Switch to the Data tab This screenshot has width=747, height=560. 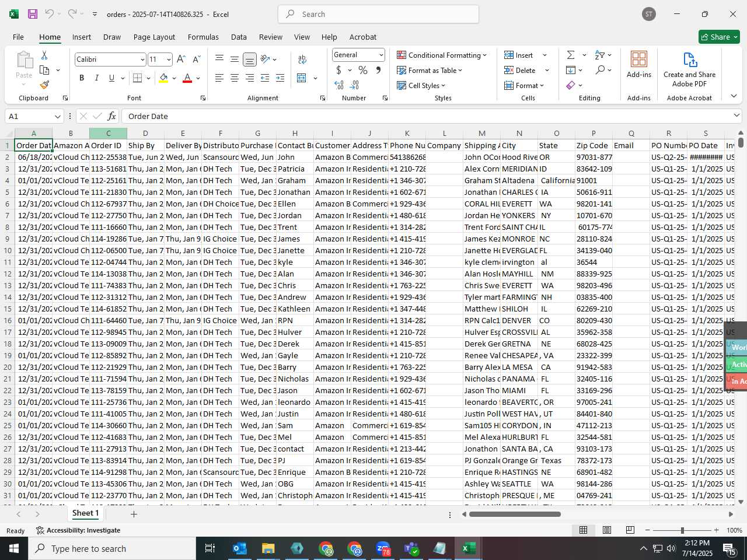click(239, 37)
